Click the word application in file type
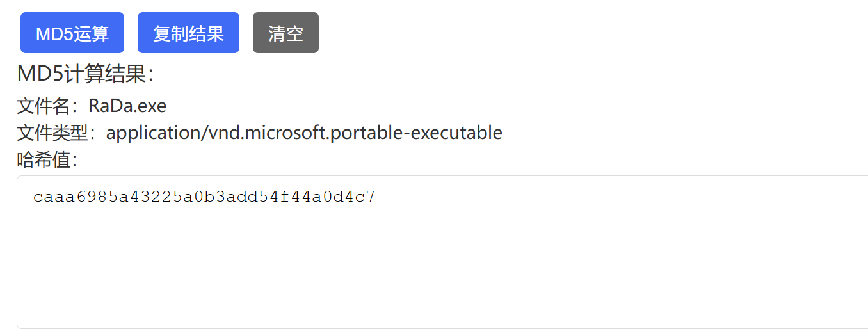This screenshot has height=331, width=868. pos(153,133)
